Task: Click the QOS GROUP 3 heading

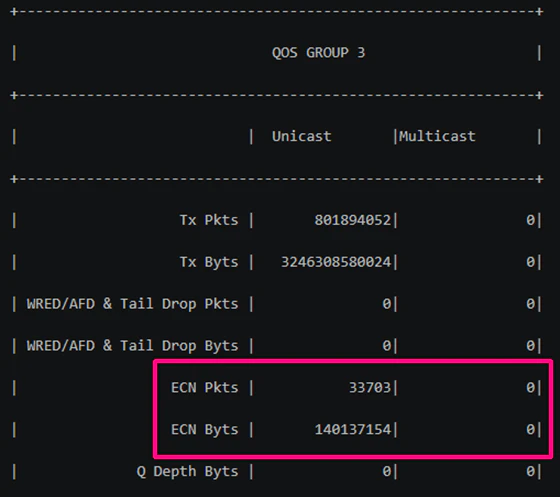Action: coord(318,53)
